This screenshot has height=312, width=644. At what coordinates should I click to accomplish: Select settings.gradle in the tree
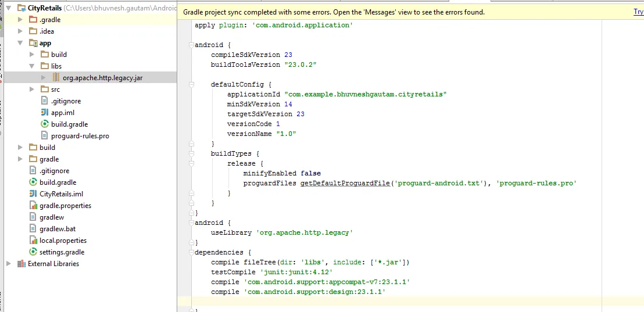click(62, 252)
